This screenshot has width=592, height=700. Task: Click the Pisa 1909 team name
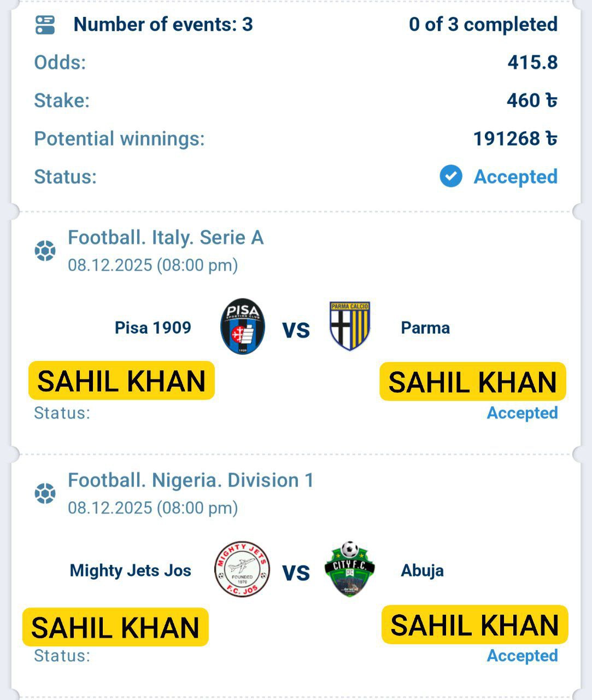click(153, 328)
